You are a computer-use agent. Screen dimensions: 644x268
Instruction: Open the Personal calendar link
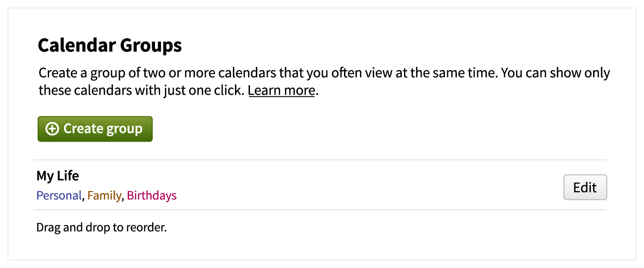click(x=59, y=196)
